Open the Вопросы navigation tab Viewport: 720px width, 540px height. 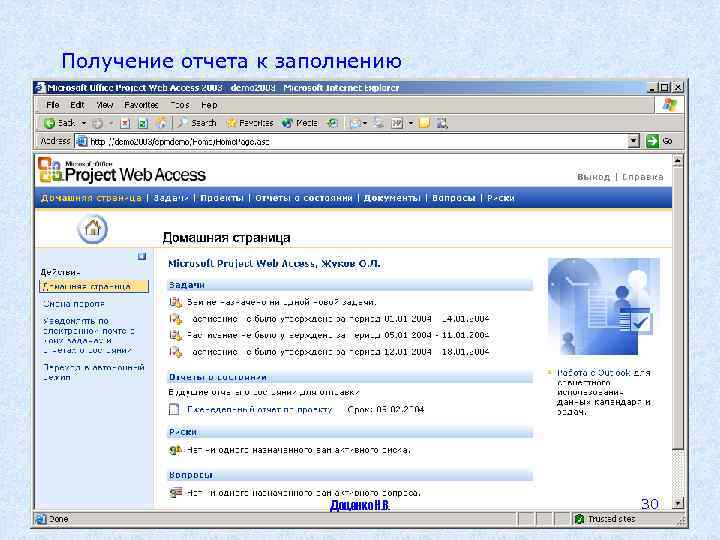[x=454, y=198]
